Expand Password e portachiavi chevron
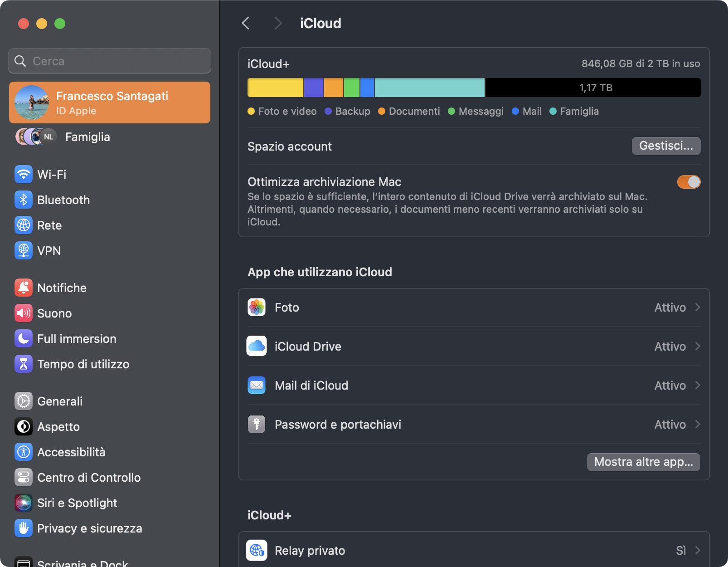 (x=698, y=424)
